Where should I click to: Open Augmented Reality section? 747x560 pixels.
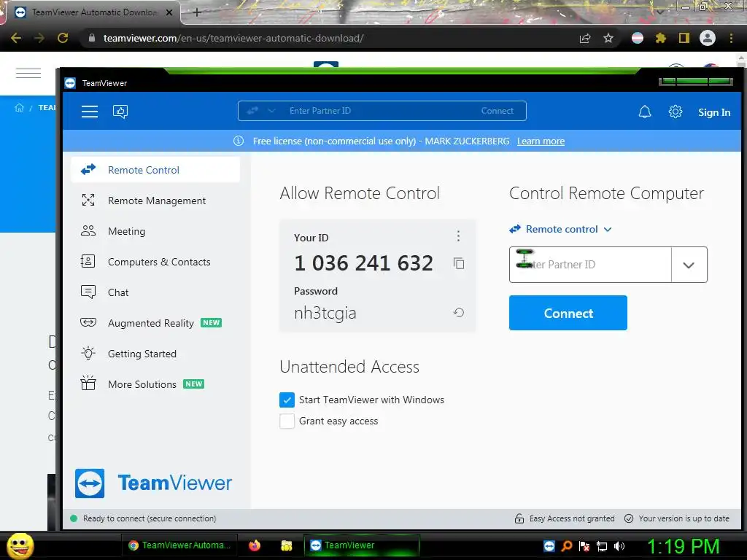click(x=155, y=323)
